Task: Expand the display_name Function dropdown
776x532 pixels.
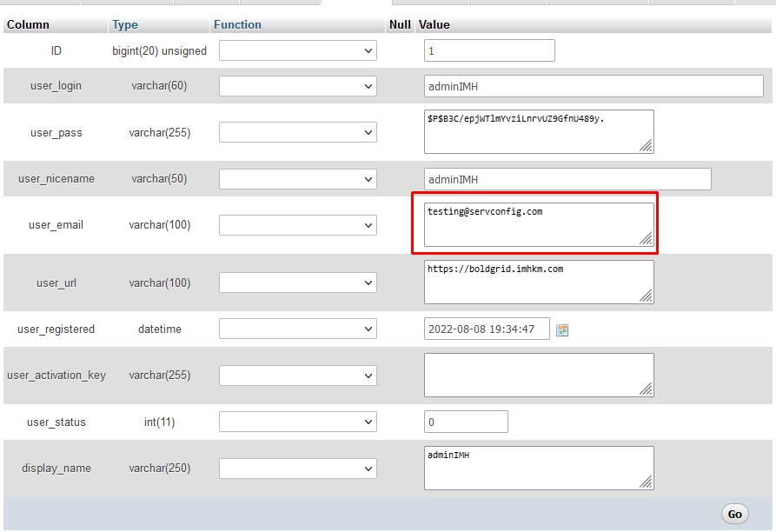Action: pos(297,468)
